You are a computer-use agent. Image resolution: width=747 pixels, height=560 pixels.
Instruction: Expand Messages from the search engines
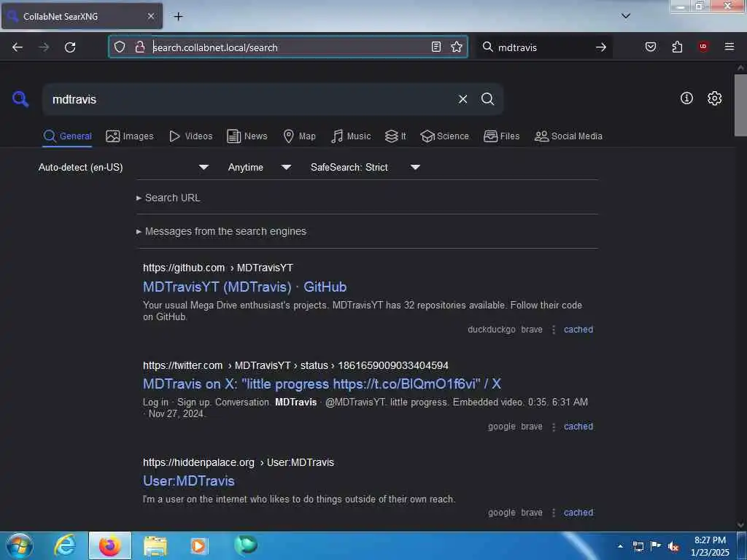221,231
